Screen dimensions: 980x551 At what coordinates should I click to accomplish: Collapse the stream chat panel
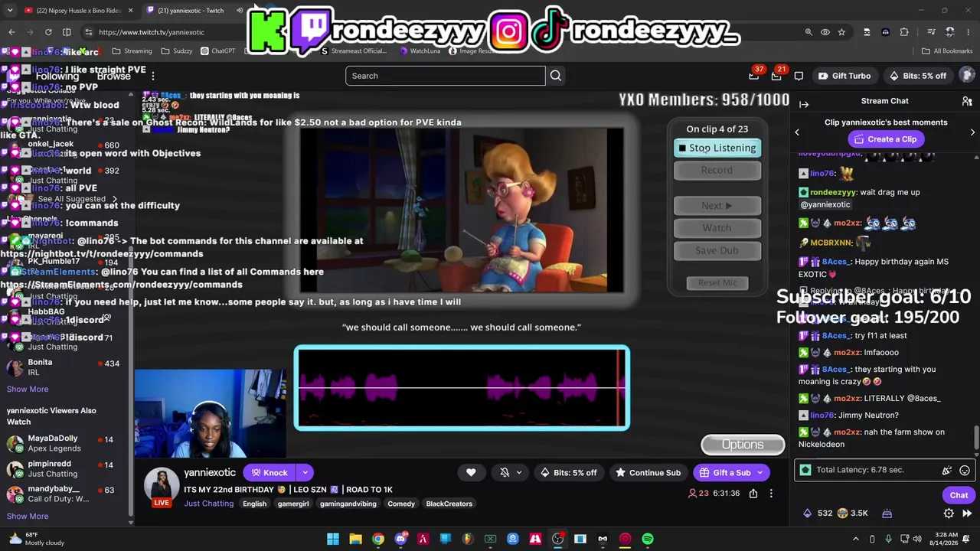point(804,103)
